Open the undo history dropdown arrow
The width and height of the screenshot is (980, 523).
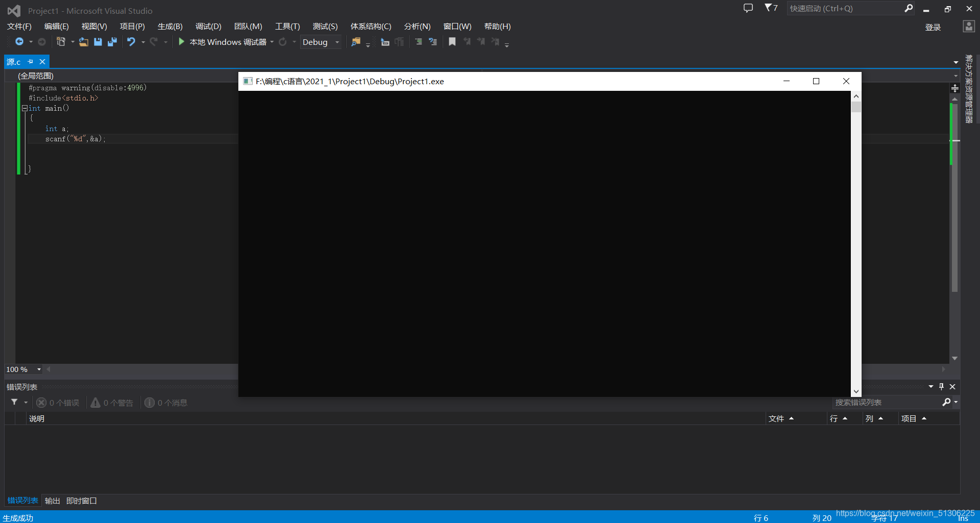click(x=143, y=42)
